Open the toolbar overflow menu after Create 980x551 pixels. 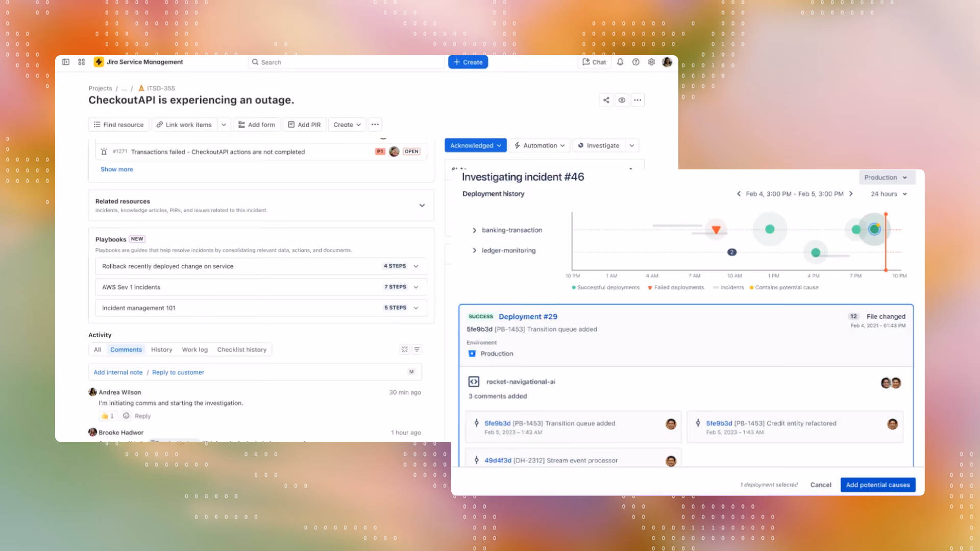tap(375, 124)
